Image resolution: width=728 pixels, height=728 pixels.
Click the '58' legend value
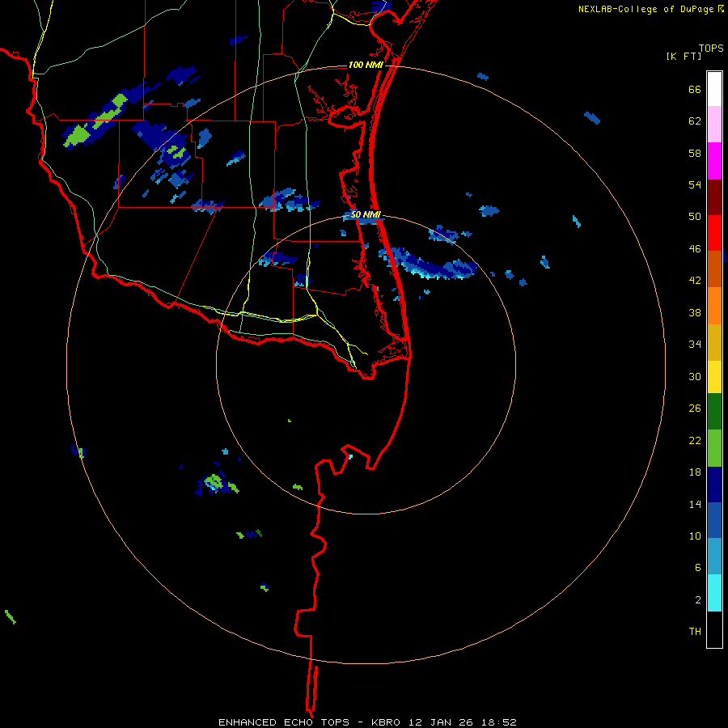pyautogui.click(x=695, y=153)
